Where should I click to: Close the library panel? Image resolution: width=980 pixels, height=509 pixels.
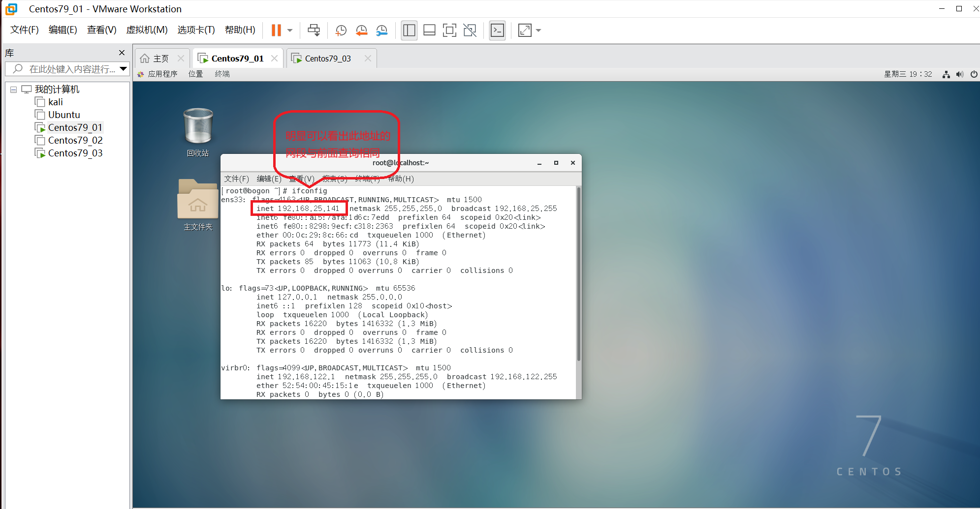click(x=122, y=53)
